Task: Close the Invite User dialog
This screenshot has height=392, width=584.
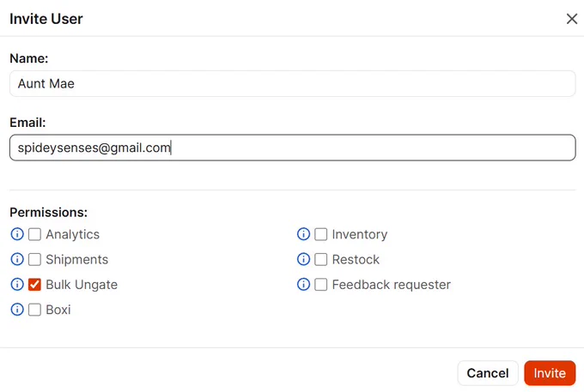Action: click(572, 19)
